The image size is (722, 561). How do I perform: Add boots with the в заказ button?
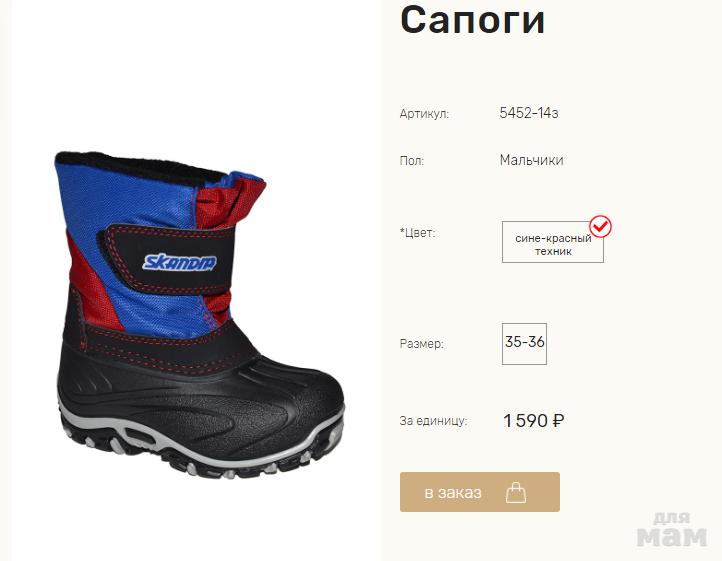480,492
